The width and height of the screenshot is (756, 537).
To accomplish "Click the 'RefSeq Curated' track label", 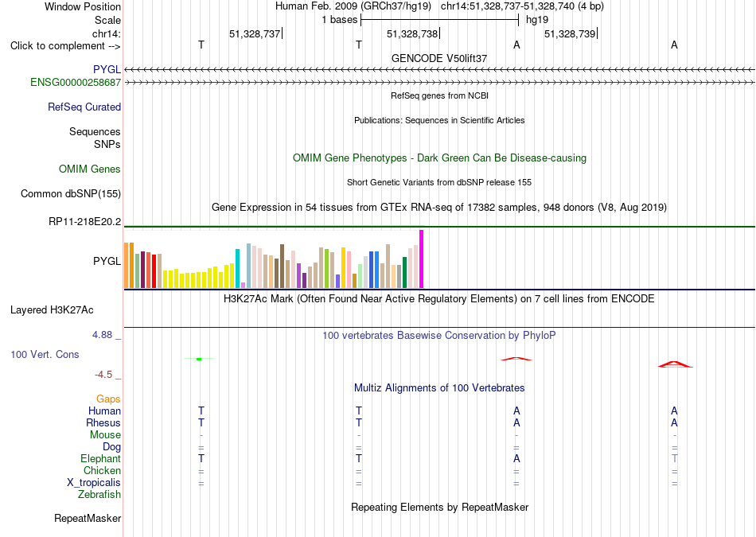I will 84,107.
